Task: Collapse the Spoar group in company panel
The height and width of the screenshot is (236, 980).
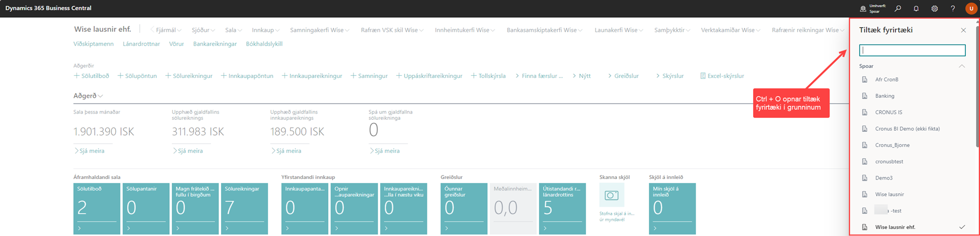Action: (x=962, y=66)
